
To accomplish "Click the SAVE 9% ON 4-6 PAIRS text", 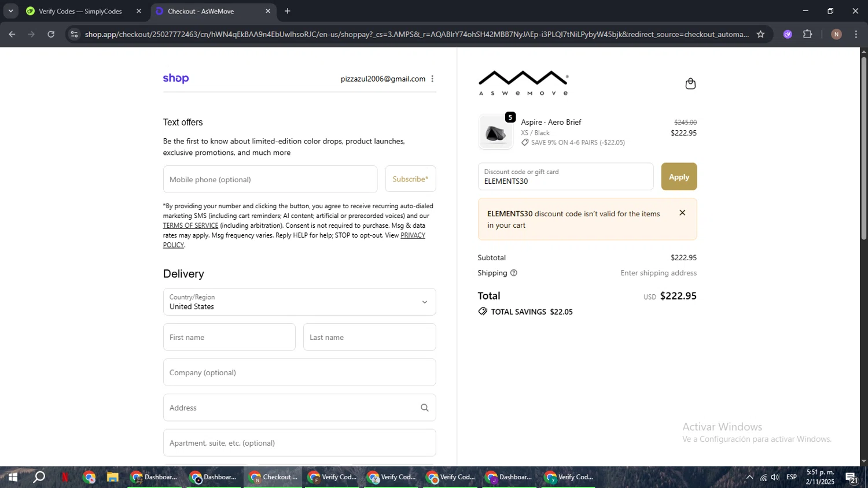I will [578, 142].
